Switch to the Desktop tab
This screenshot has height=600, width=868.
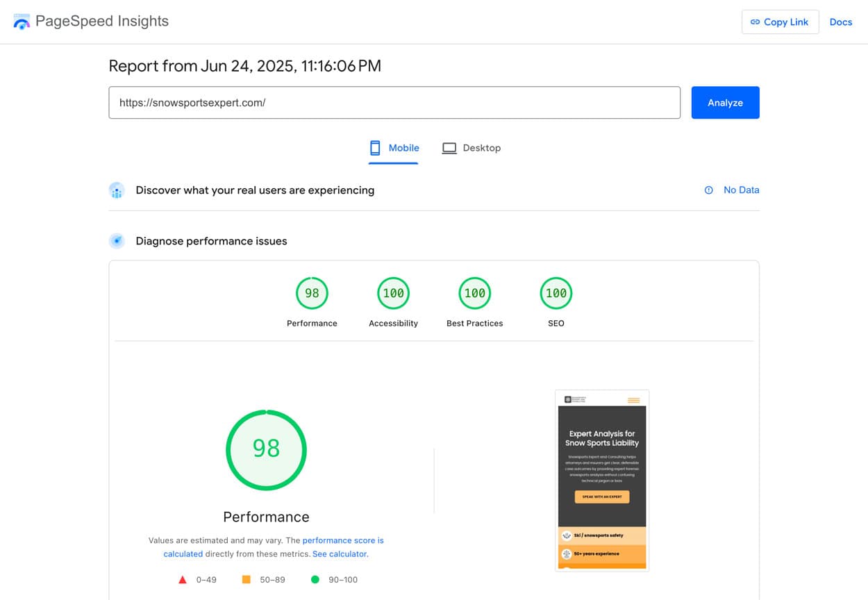471,148
